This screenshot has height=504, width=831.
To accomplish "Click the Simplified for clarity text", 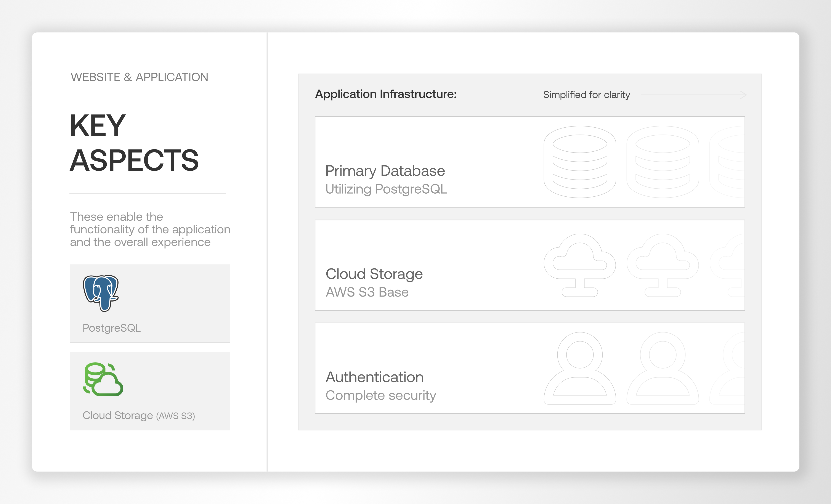I will 587,95.
